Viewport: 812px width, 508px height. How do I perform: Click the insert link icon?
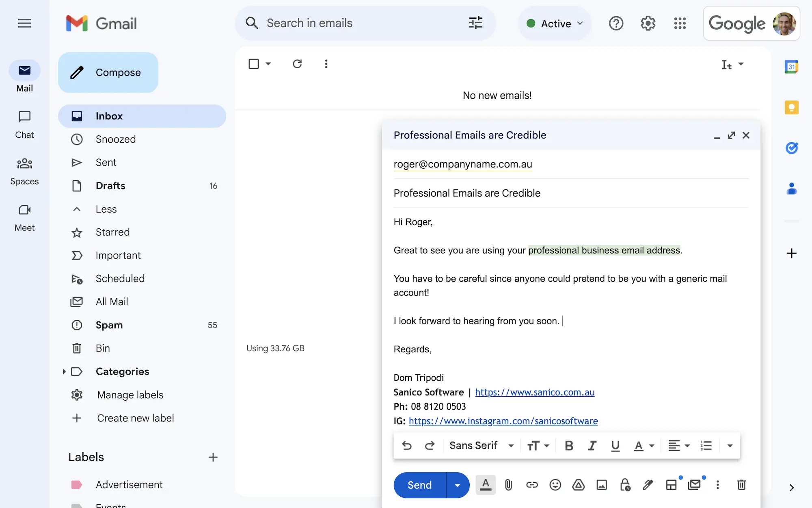coord(531,484)
